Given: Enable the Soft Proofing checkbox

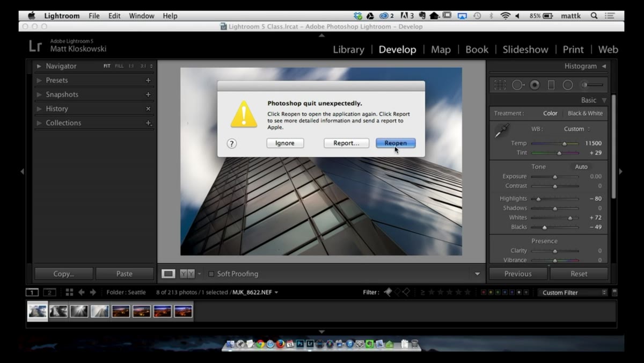Looking at the screenshot, I should click(211, 274).
